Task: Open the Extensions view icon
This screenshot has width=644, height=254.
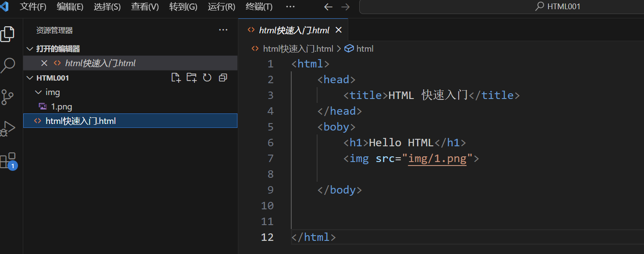Action: (7, 161)
